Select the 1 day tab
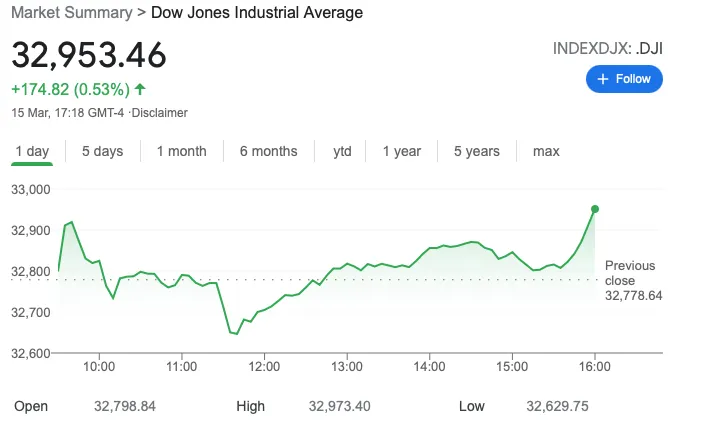 click(x=32, y=152)
